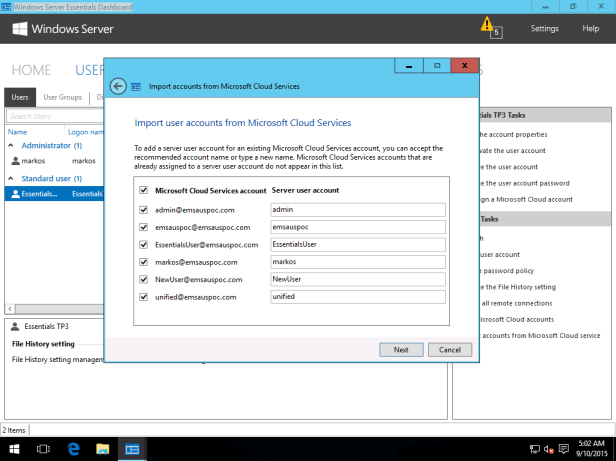Click the Next button
This screenshot has height=461, width=616.
tap(401, 350)
